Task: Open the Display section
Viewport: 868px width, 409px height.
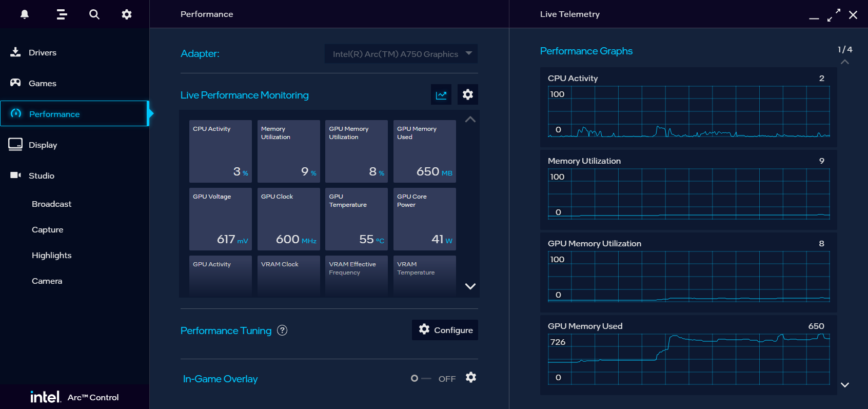Action: [74, 145]
